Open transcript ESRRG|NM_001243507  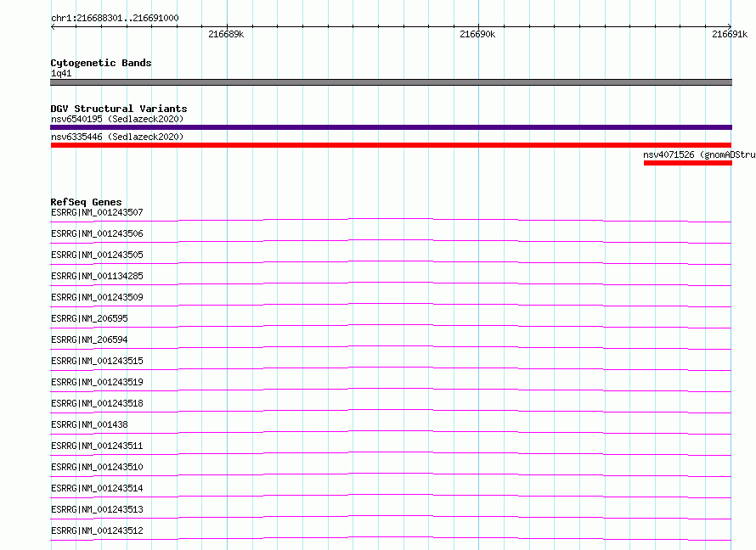pyautogui.click(x=97, y=212)
